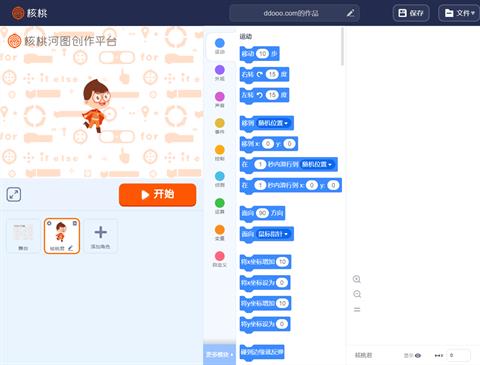480x365 pixels.
Task: Click the horizontal arrows x-position icon
Action: [439, 355]
